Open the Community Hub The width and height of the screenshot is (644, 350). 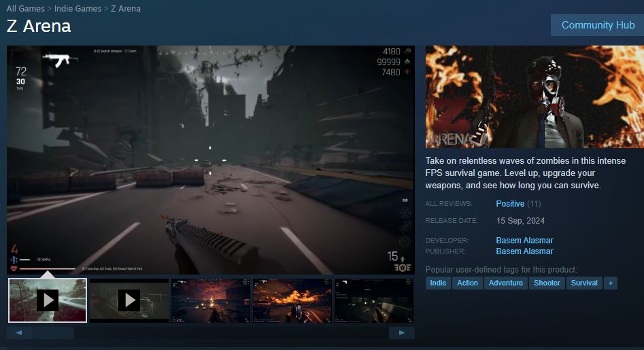click(598, 25)
